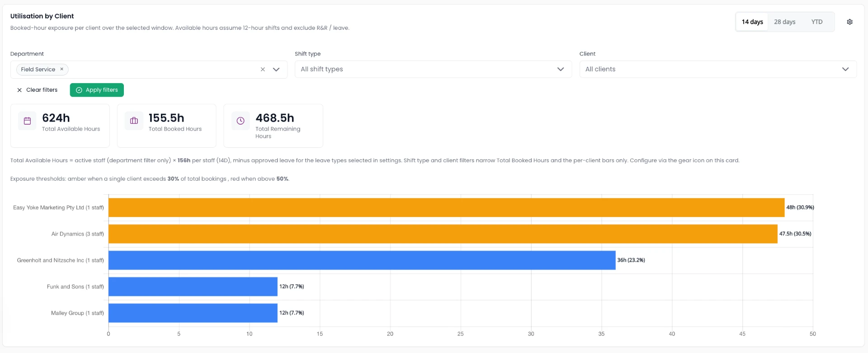Click 'Malley Group (1 staff)' label
The height and width of the screenshot is (353, 868).
coord(77,313)
